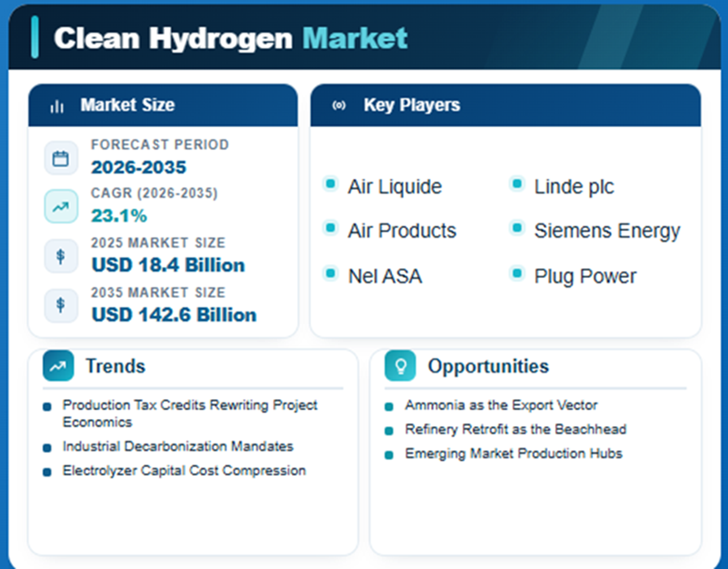Screen dimensions: 728x569
Task: Click Refinery Retrofit as the Beachhead
Action: click(x=515, y=429)
